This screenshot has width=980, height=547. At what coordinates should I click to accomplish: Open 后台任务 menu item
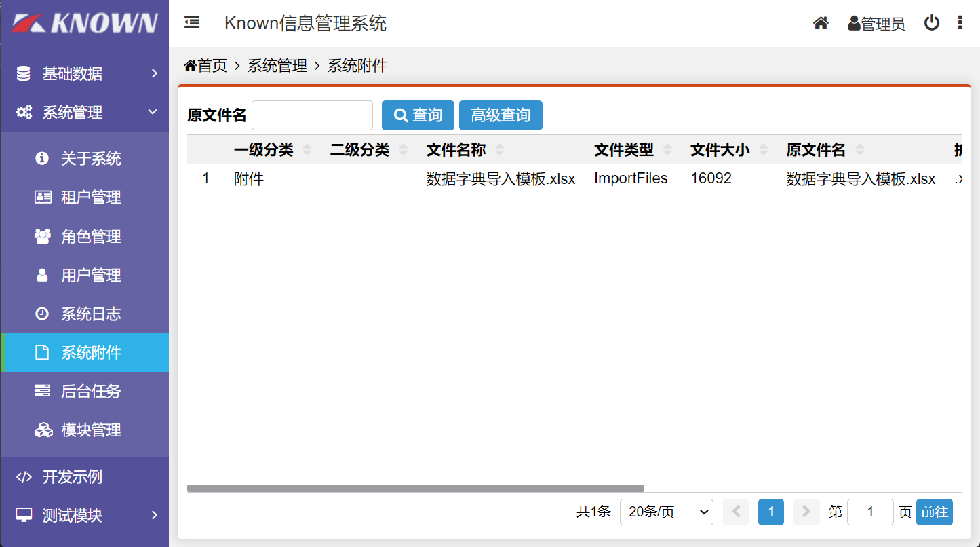click(85, 391)
